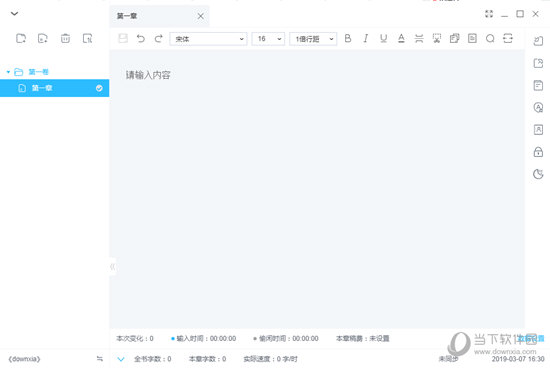Collapse the 第一卷 volume tree arrow
The image size is (550, 368).
click(x=8, y=72)
